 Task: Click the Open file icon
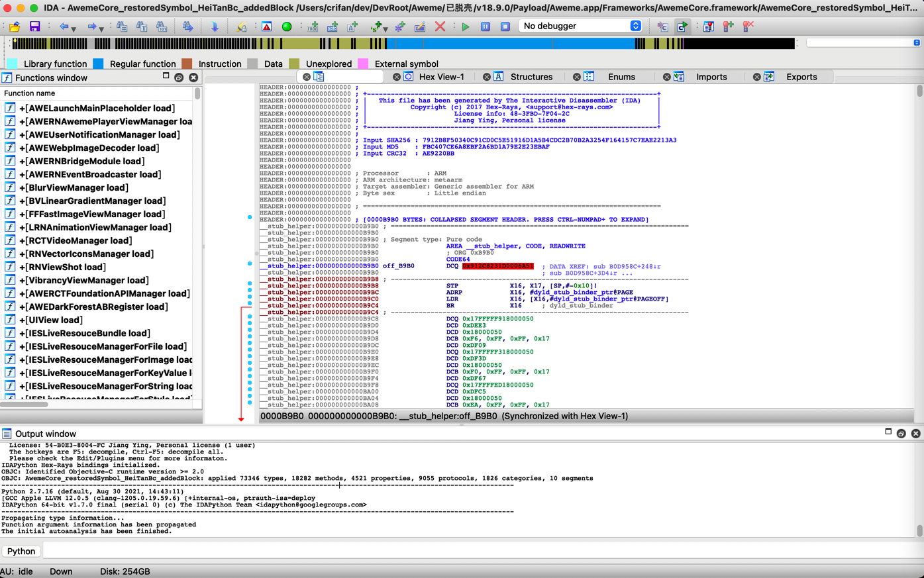click(15, 26)
